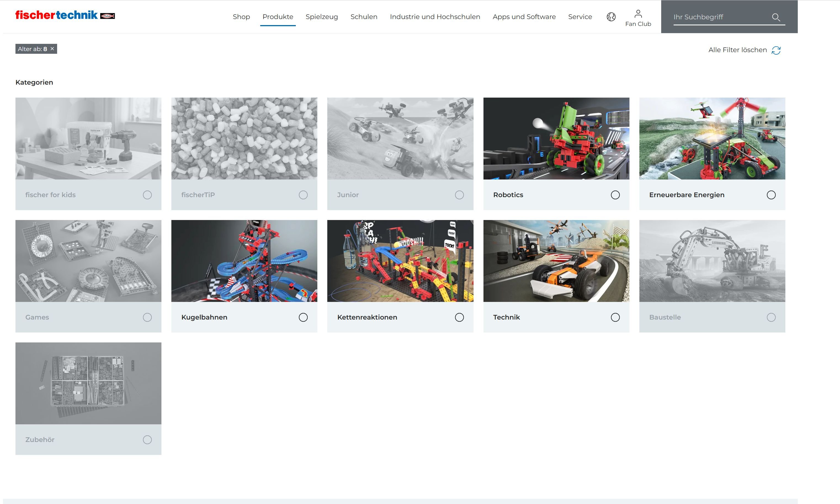Open the Fan Club user icon
The image size is (840, 504).
coord(638,14)
